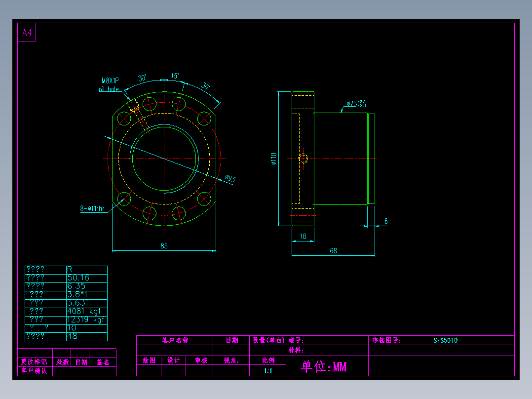Image resolution: width=532 pixels, height=399 pixels.
Task: Click the 处数 revision table cell
Action: (x=63, y=362)
